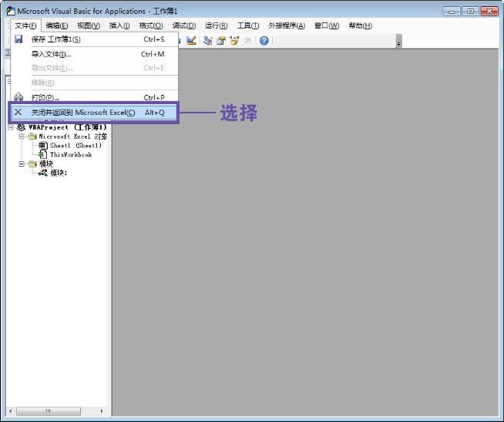Maximize the VBA editor window

470,12
